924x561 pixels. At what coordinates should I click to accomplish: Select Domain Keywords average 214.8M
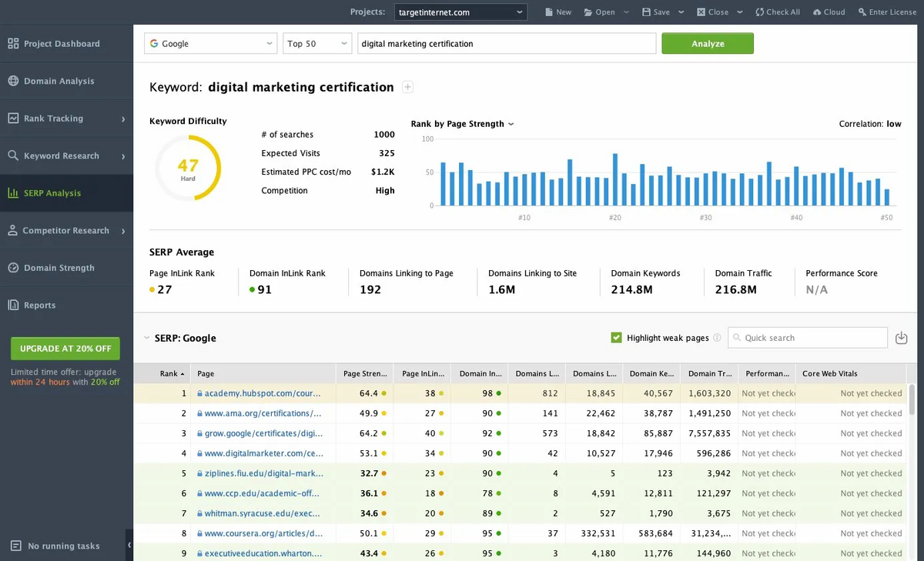pyautogui.click(x=632, y=290)
